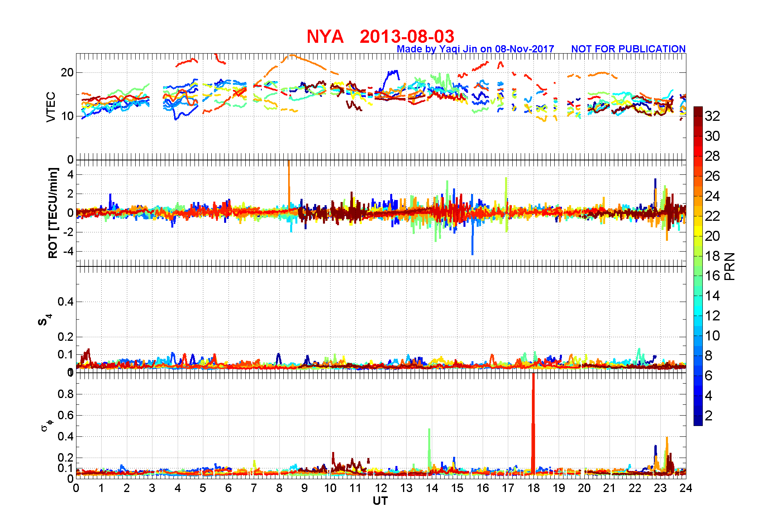The image size is (762, 532).
Task: Click x-axis tick label 0
Action: coord(76,488)
